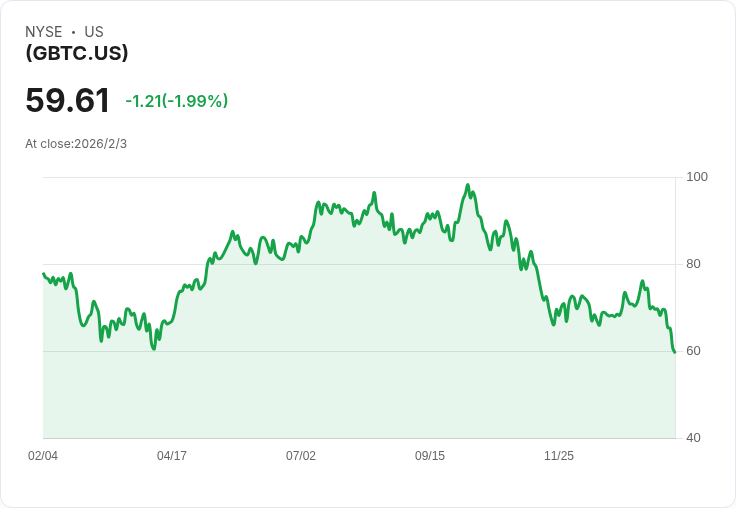Click the first data point at chart's left start
This screenshot has height=508, width=736.
(x=43, y=273)
